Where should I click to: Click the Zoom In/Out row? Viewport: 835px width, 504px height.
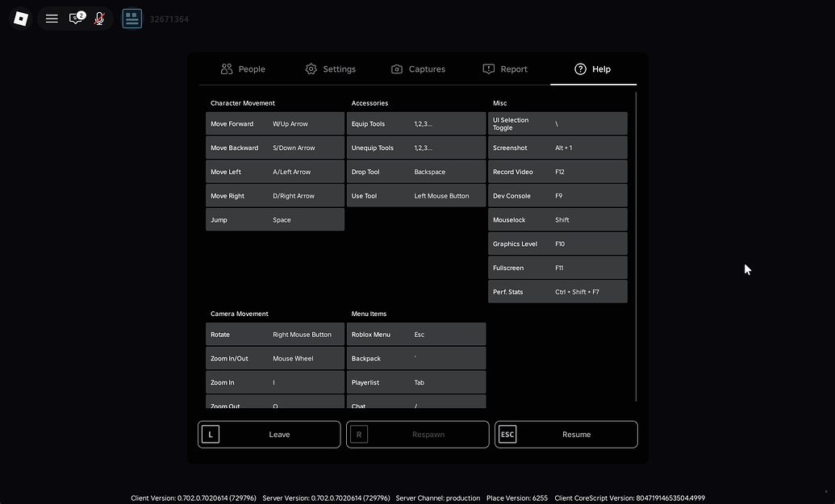(x=275, y=358)
